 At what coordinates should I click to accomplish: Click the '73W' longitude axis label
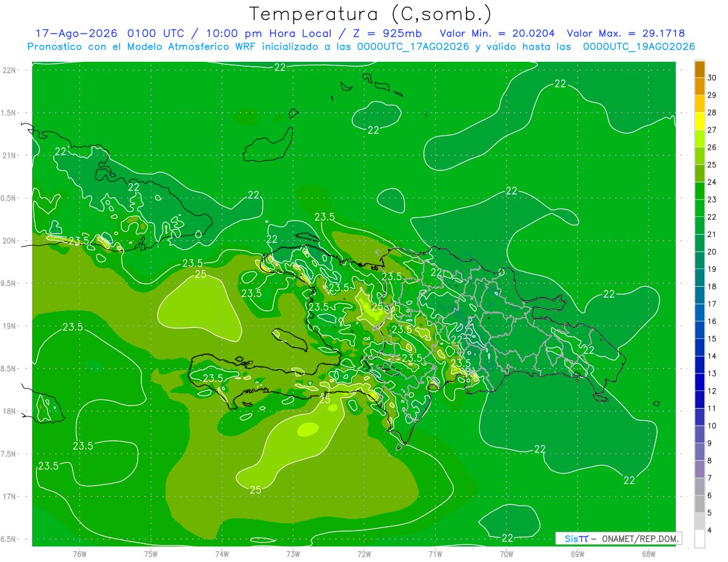[x=293, y=554]
